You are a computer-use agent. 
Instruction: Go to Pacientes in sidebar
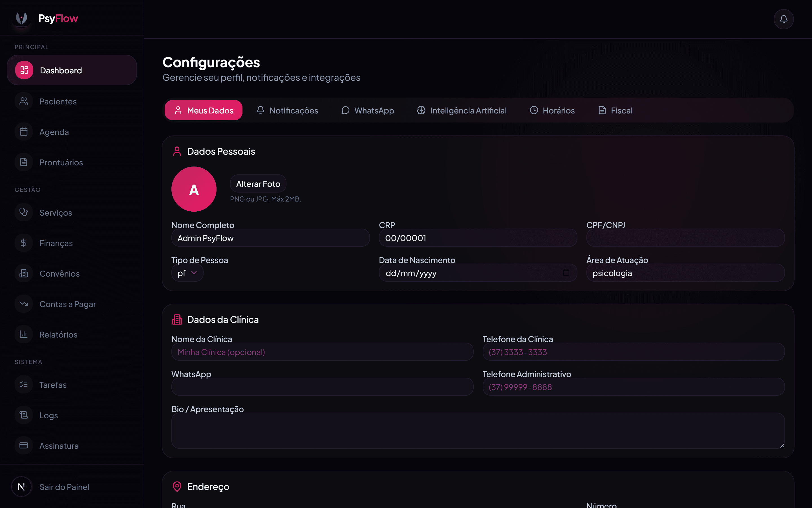(x=72, y=101)
